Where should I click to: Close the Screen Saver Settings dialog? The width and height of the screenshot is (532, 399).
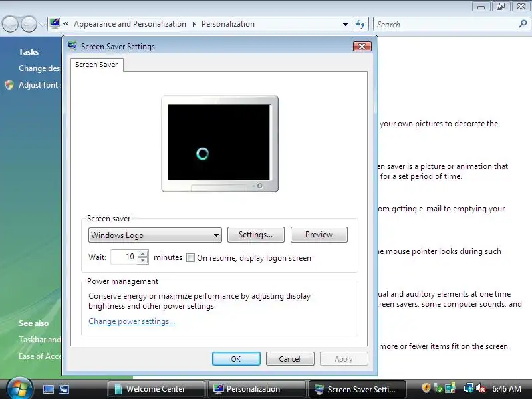coord(362,46)
